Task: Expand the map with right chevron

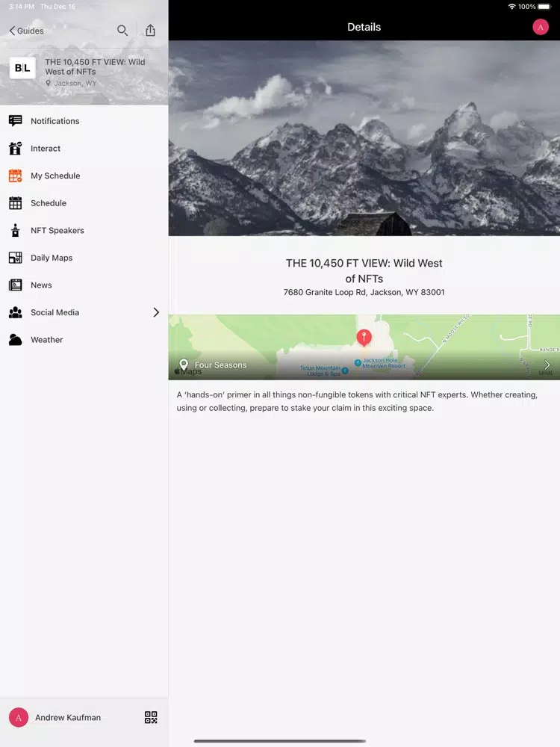Action: 547,365
